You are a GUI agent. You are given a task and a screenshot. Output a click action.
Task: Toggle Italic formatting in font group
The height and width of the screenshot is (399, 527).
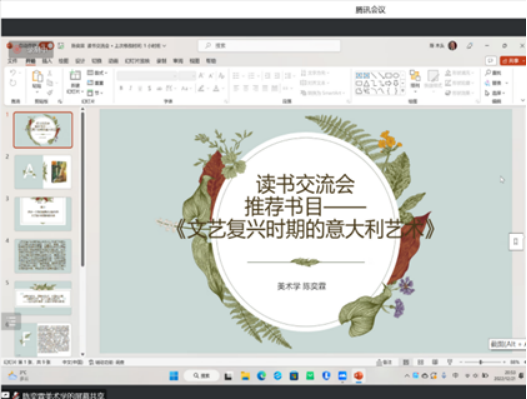(130, 88)
